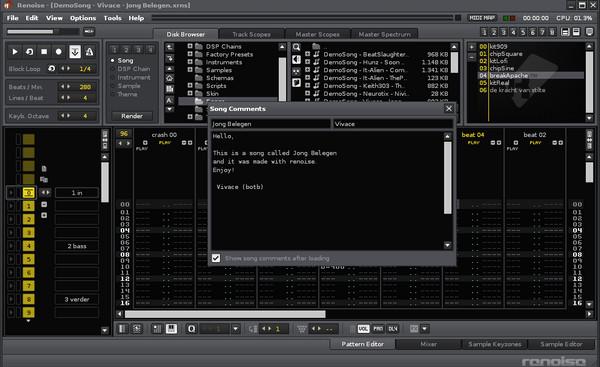Click the Beats/Min value 200
Image resolution: width=600 pixels, height=367 pixels.
point(85,87)
